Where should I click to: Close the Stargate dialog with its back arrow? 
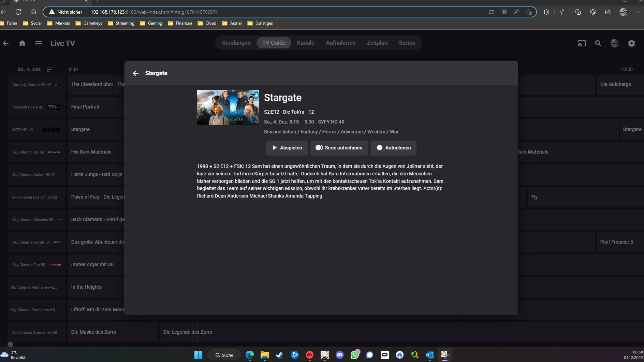click(x=136, y=73)
